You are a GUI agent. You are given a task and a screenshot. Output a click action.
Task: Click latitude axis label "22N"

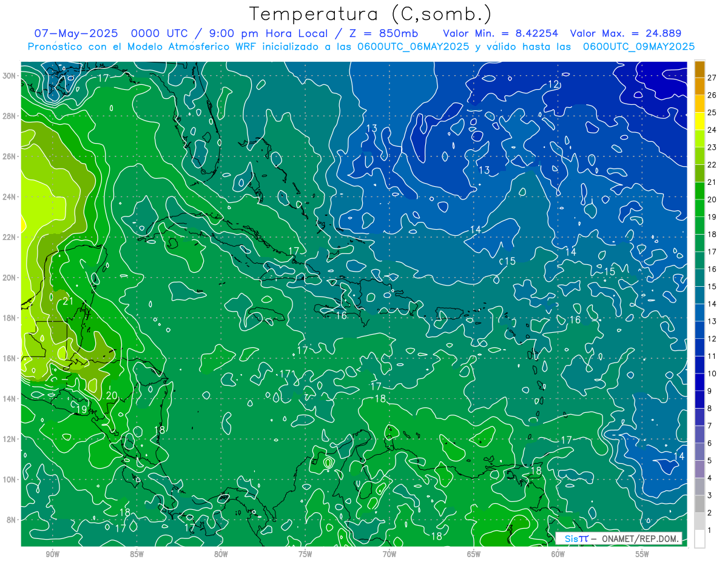[9, 237]
